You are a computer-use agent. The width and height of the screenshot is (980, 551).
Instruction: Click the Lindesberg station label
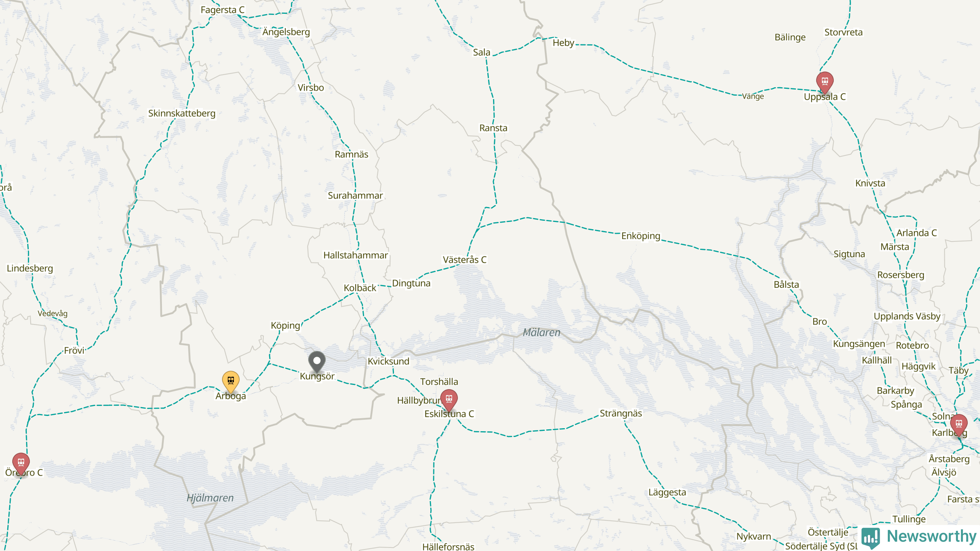30,268
